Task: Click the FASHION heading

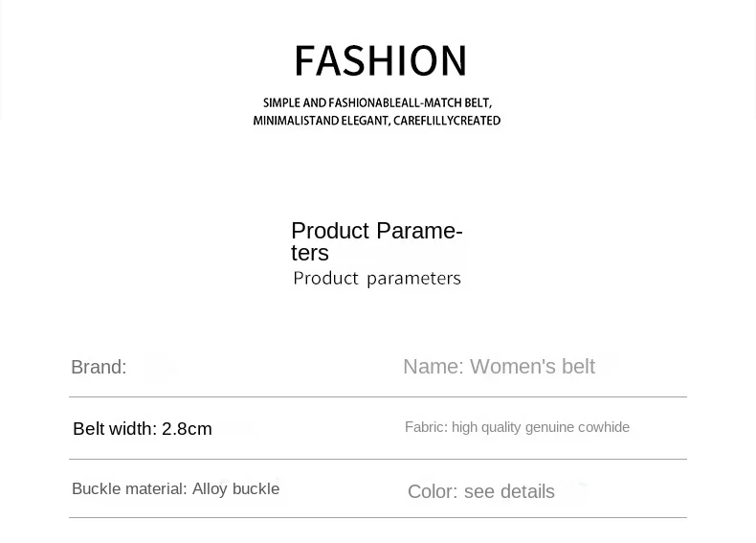Action: point(381,61)
